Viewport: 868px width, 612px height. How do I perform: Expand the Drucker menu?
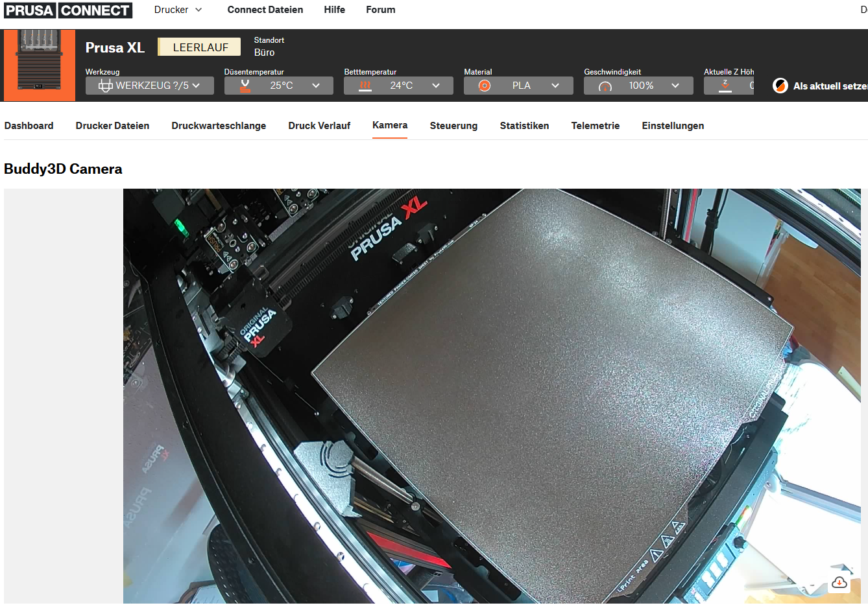tap(178, 10)
